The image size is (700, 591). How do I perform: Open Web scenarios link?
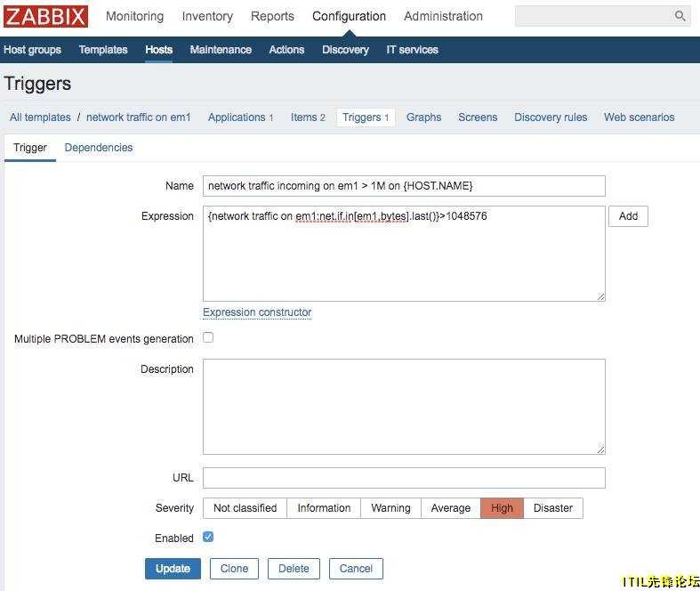point(639,117)
